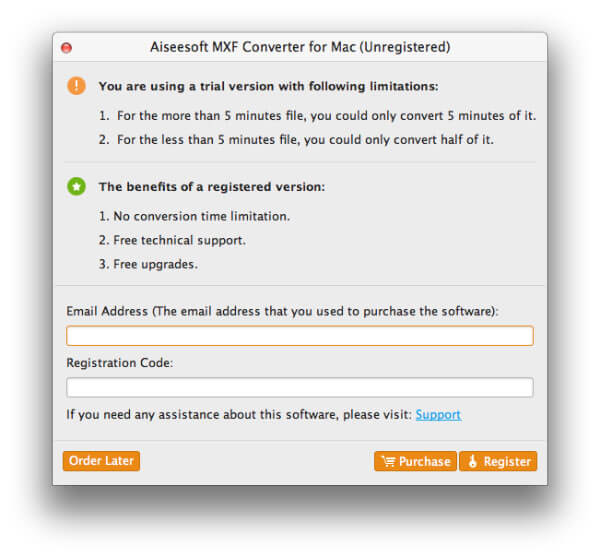Choose the Order Later button
The height and width of the screenshot is (558, 600).
(x=101, y=461)
